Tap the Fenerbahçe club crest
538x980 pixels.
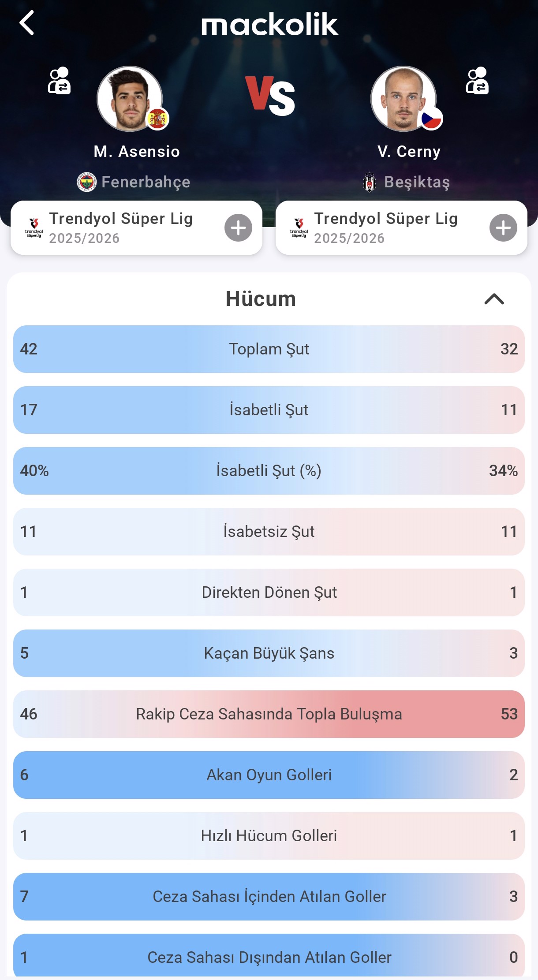click(87, 182)
